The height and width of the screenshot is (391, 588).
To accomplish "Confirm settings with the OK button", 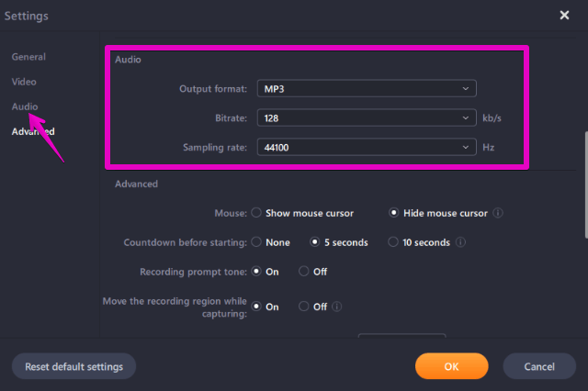I will (451, 366).
